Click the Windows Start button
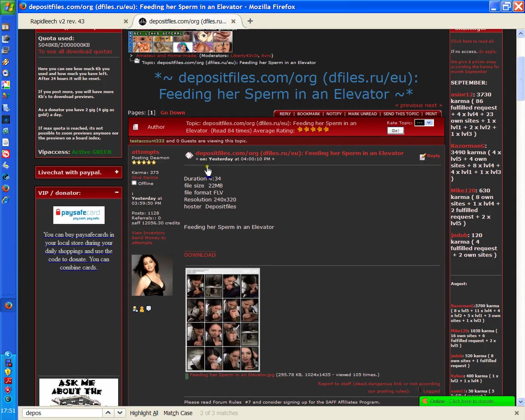Image resolution: width=525 pixels, height=420 pixels. point(8,7)
